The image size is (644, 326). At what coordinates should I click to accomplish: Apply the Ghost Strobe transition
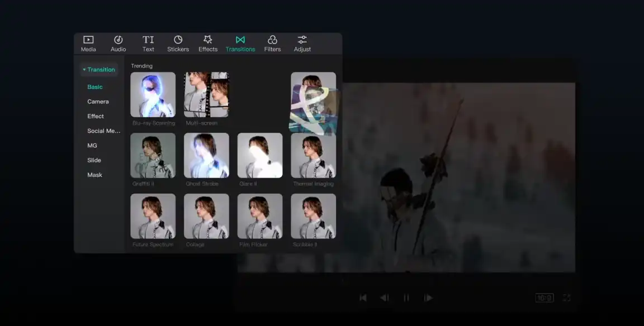(206, 155)
